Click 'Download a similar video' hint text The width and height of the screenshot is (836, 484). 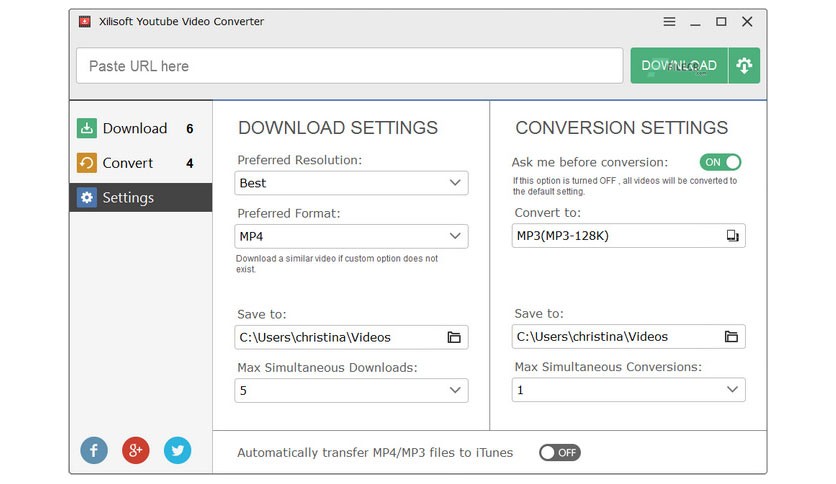coord(337,264)
